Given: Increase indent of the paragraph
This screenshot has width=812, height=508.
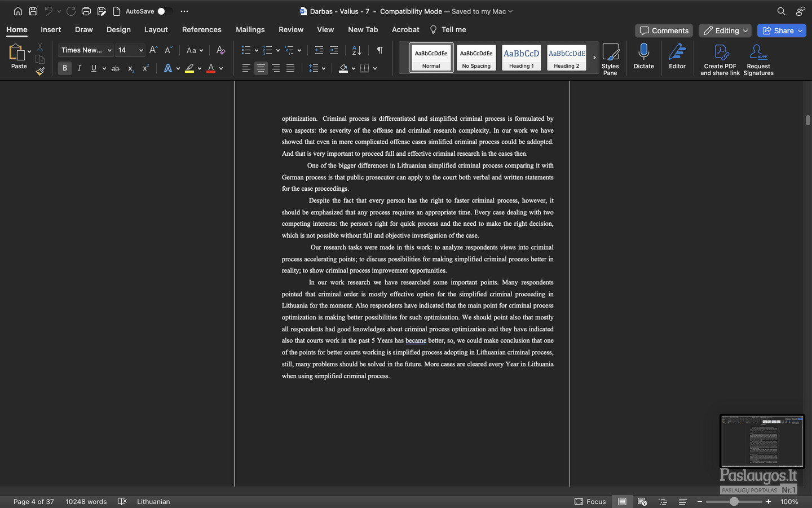Looking at the screenshot, I should click(x=334, y=50).
